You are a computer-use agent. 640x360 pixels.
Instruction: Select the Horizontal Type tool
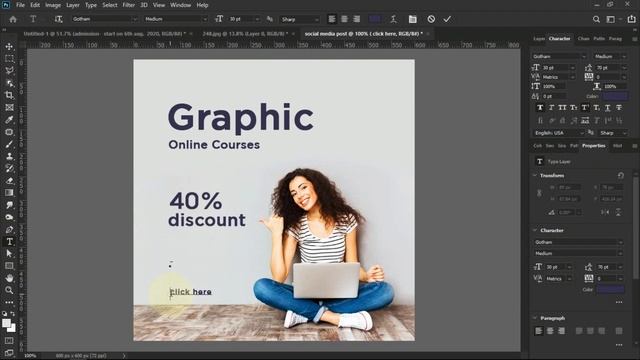point(9,242)
